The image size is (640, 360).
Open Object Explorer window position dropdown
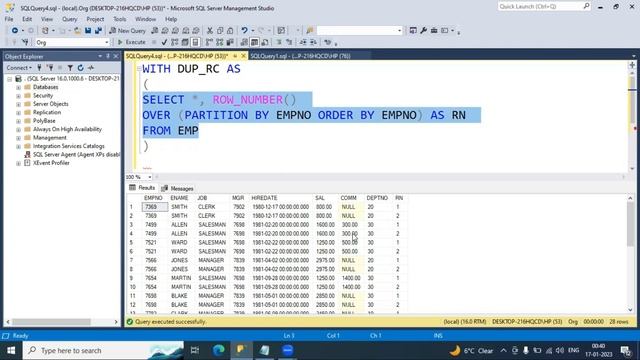100,56
